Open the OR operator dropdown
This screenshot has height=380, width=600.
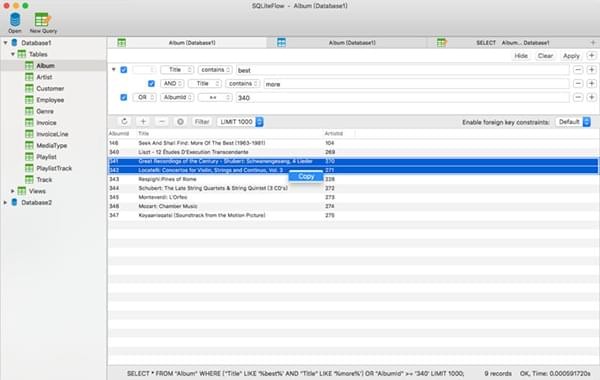coord(144,98)
